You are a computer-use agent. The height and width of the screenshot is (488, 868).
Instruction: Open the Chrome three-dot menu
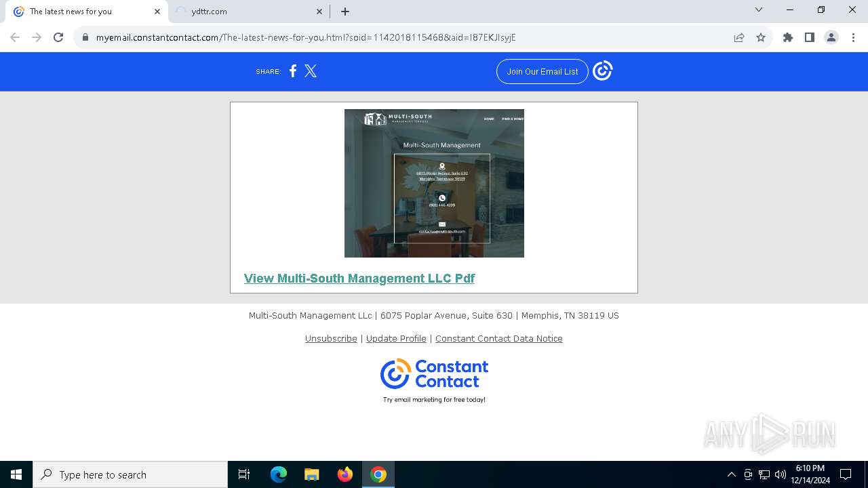(853, 38)
